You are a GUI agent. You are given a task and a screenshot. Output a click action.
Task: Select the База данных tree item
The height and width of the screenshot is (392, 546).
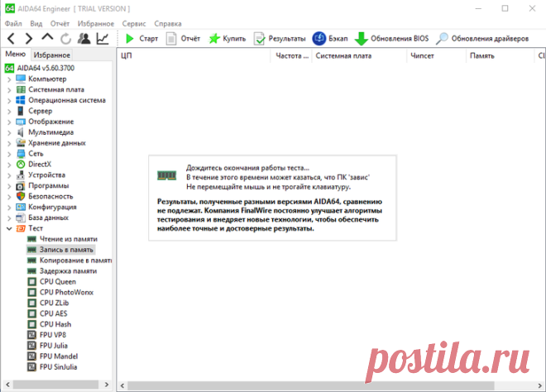click(x=42, y=218)
